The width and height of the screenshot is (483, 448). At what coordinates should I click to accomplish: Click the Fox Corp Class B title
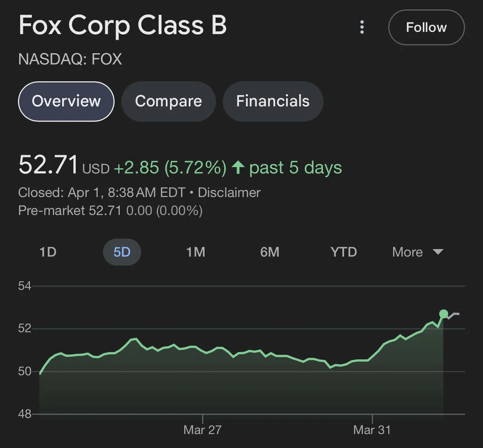[x=123, y=25]
